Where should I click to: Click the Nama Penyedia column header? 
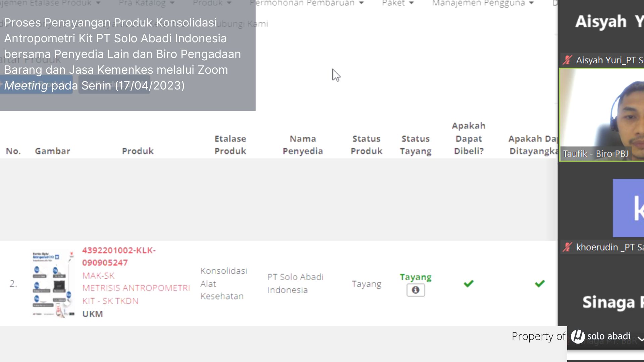(x=303, y=145)
